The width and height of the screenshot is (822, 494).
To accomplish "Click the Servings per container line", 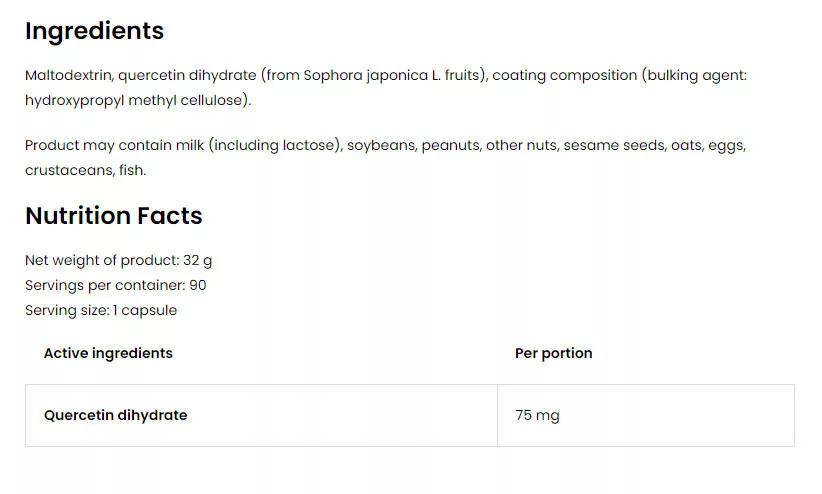I will click(116, 285).
